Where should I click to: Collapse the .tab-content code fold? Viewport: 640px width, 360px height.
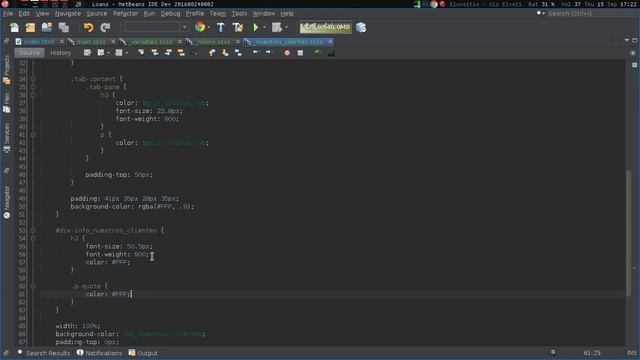(x=33, y=79)
